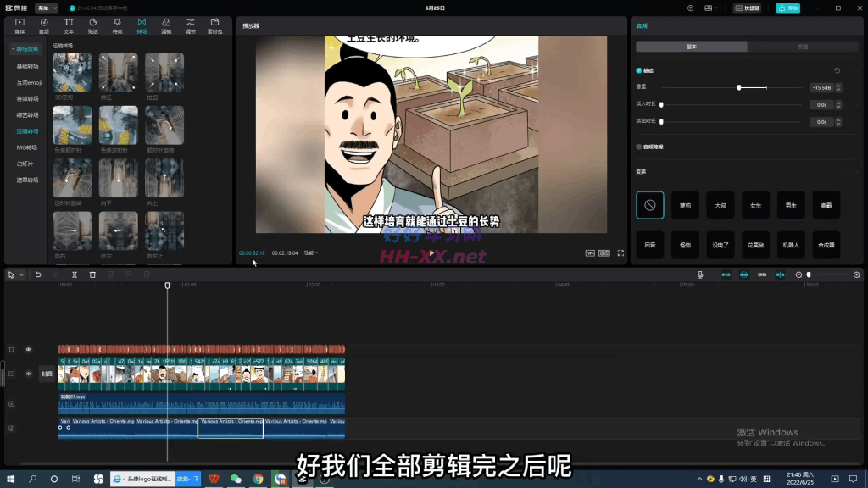Open the 菜单 (Menu) dropdown
Viewport: 868px width, 488px height.
tap(47, 8)
